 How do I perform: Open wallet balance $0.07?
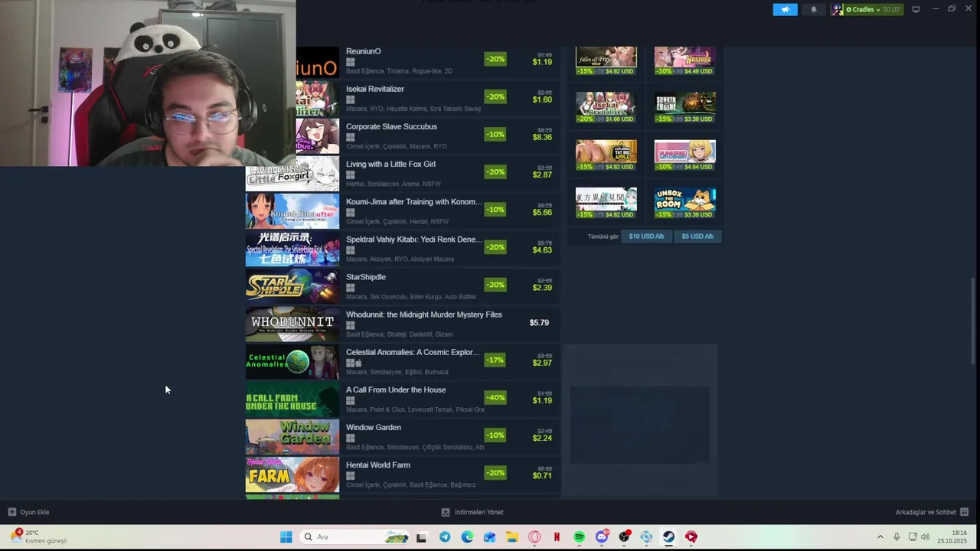[891, 9]
